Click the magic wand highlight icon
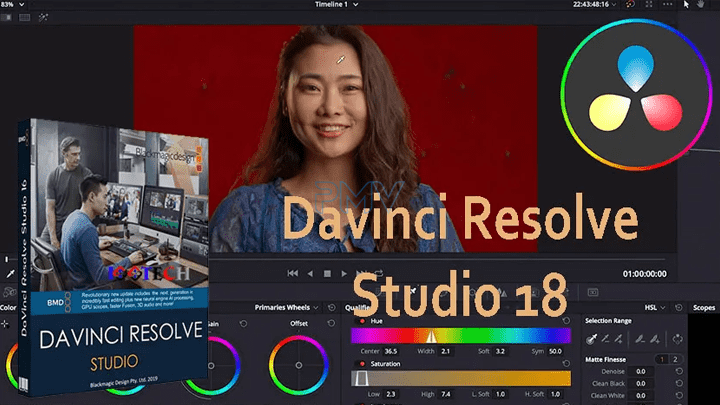720x405 pixels. pos(43,17)
